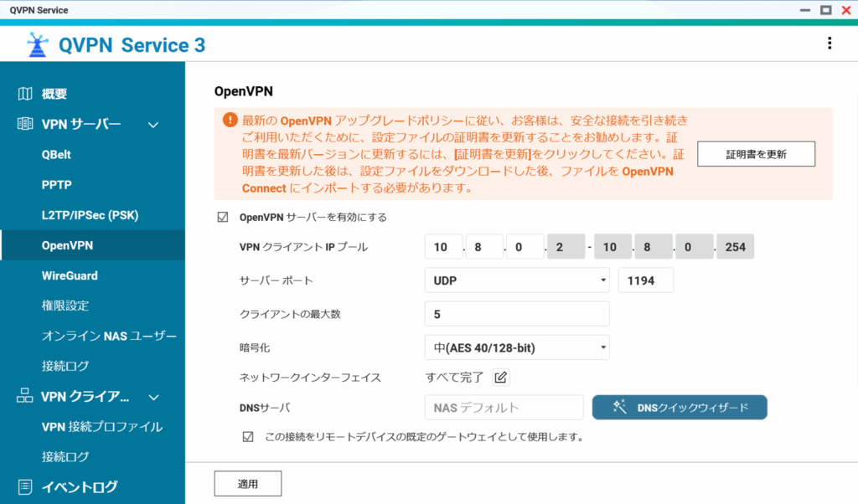858x504 pixels.
Task: Click the DNSサーバ NAS デフォルト field
Action: [504, 408]
